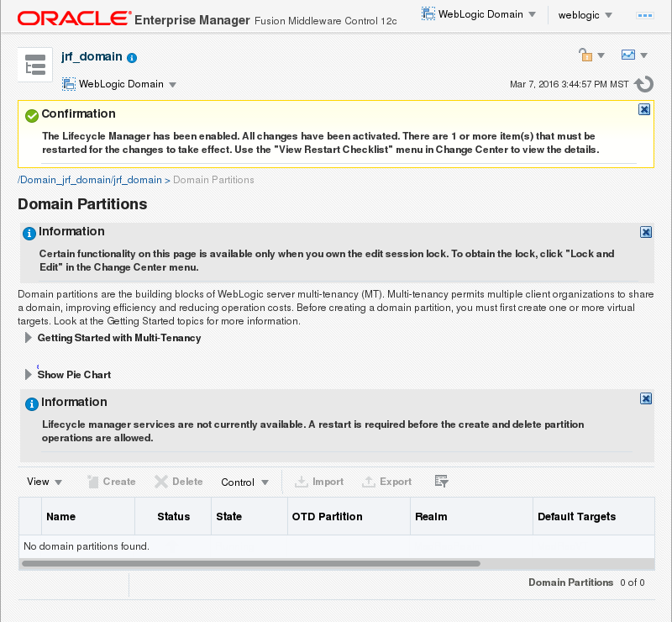Open the weblogic user menu
Screen dimensions: 672x622
pos(585,15)
